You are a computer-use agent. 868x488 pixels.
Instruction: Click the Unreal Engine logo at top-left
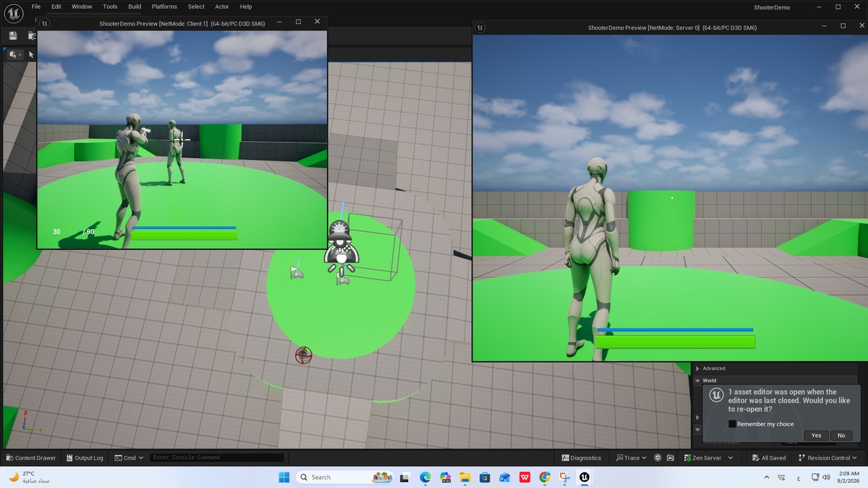[x=14, y=13]
